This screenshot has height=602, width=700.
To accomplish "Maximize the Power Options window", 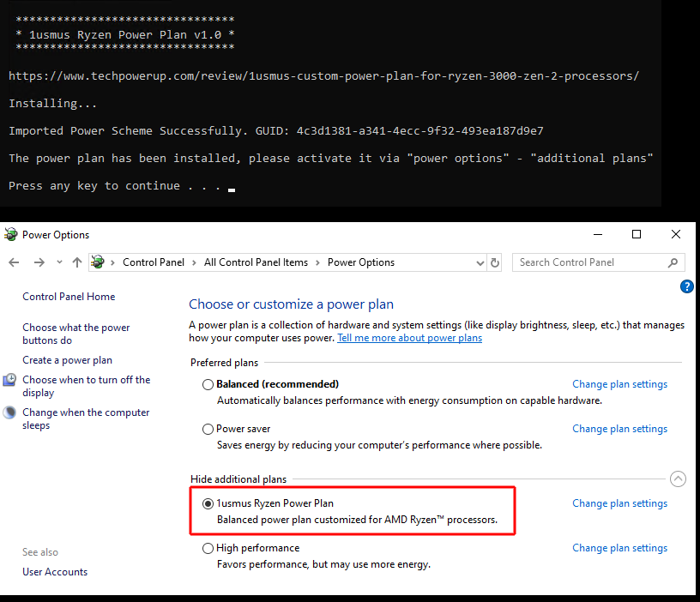I will (637, 234).
